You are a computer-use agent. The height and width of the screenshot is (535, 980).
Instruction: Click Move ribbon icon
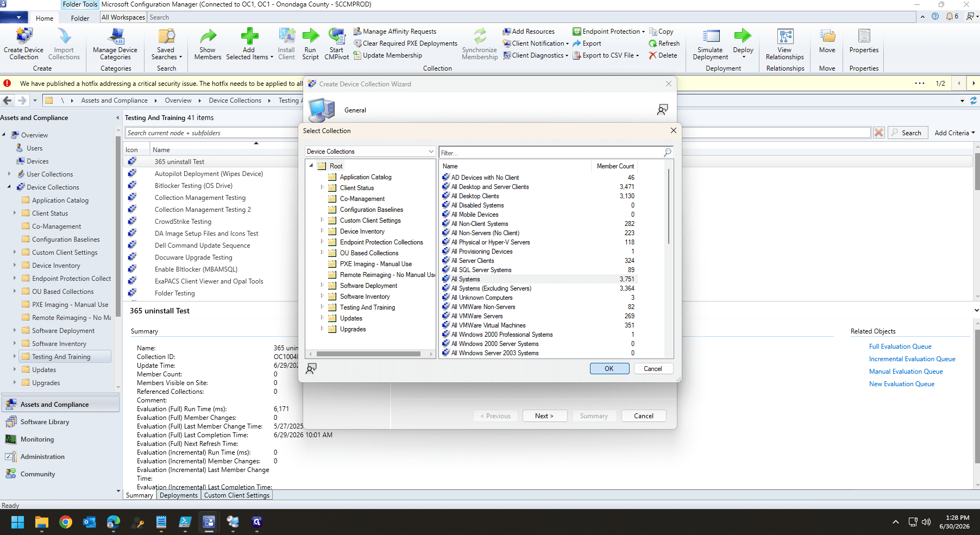(827, 41)
